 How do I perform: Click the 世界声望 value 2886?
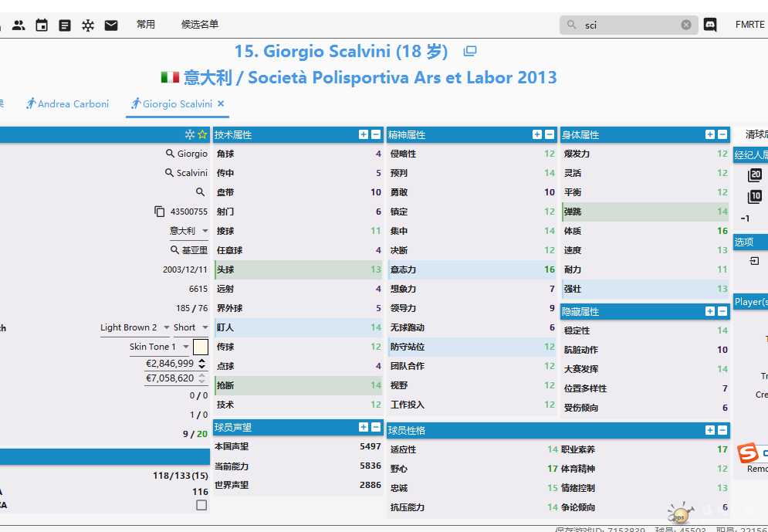(370, 485)
